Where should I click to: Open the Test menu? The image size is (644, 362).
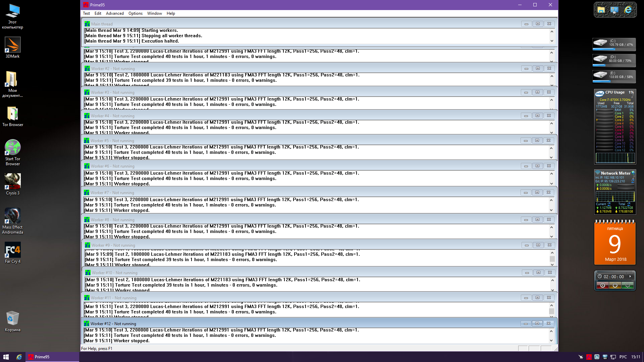pos(86,13)
